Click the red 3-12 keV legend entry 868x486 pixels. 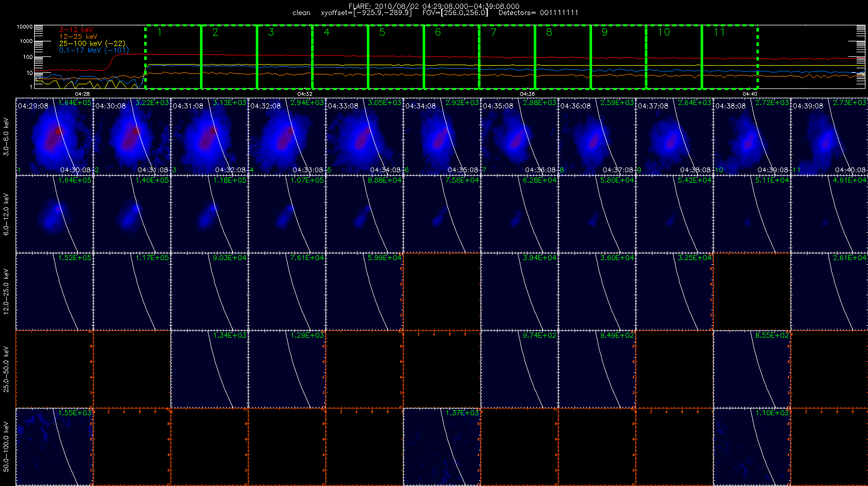pyautogui.click(x=76, y=30)
